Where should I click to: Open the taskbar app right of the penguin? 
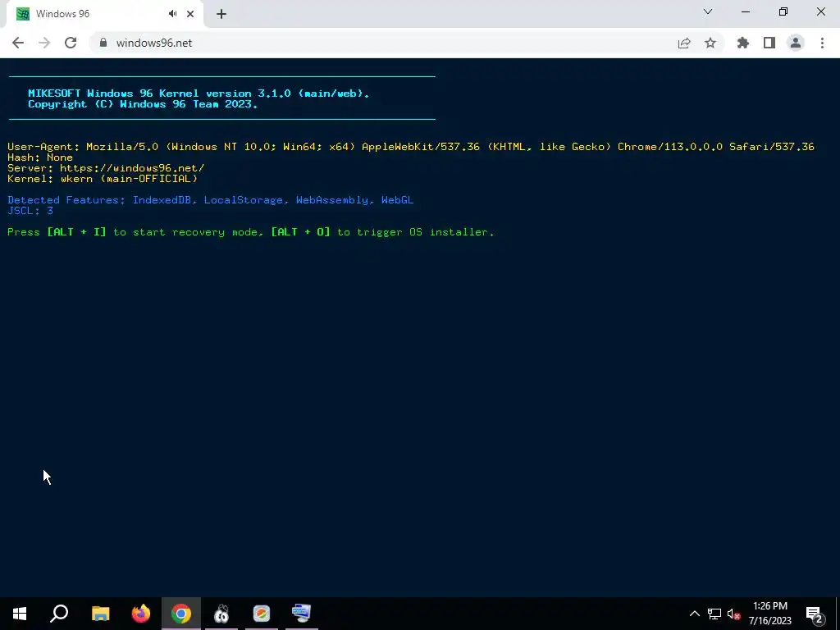(262, 614)
